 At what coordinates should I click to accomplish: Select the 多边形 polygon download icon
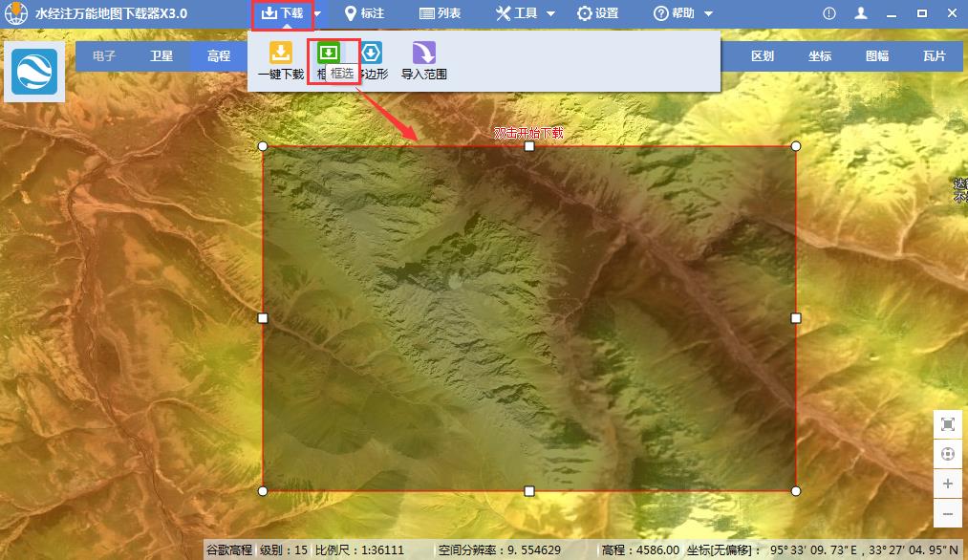[371, 53]
